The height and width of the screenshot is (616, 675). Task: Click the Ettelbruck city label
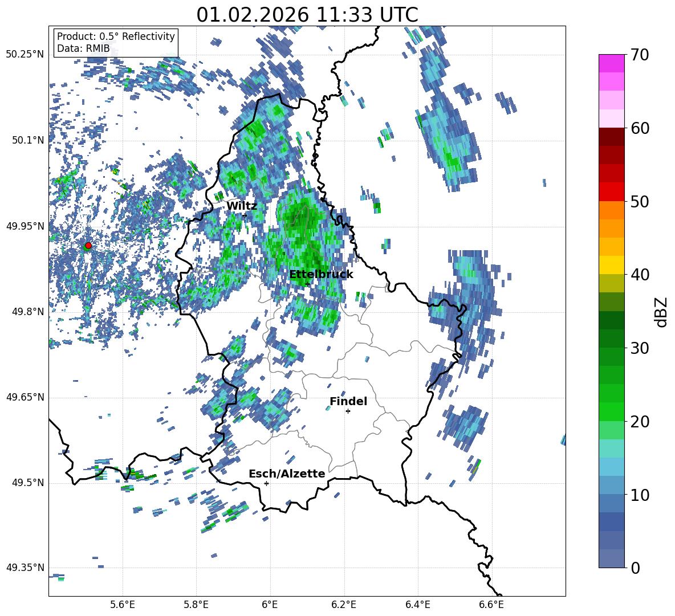(x=321, y=275)
